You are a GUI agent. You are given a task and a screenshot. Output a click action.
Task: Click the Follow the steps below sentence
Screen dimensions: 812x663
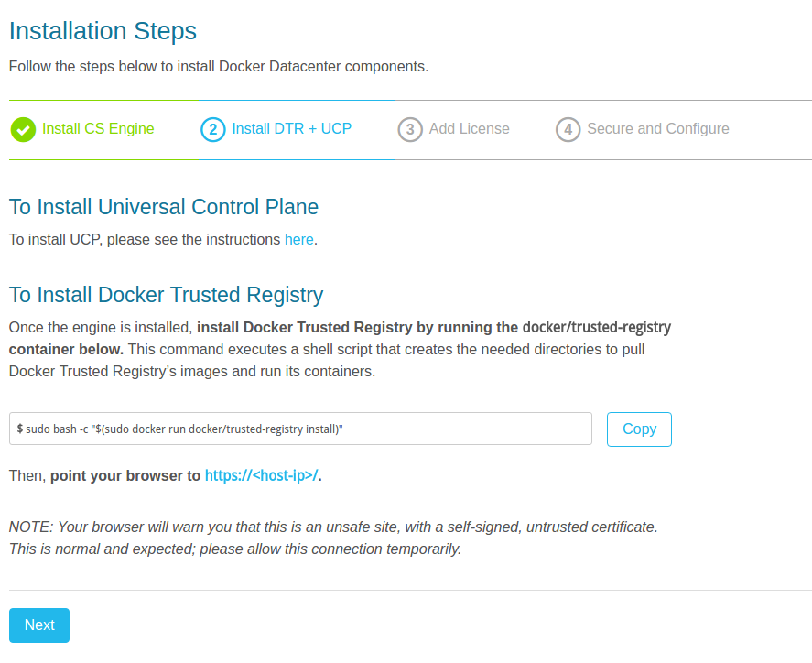219,67
